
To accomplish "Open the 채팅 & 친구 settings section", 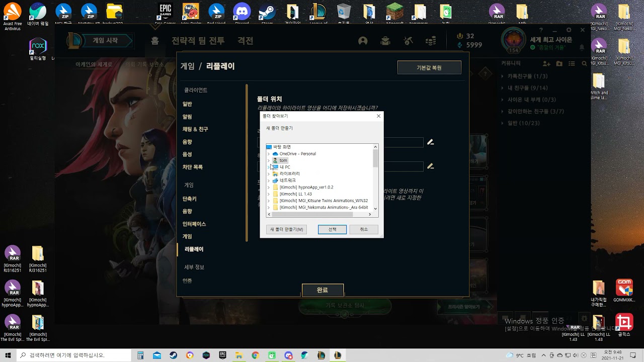I will [x=195, y=129].
